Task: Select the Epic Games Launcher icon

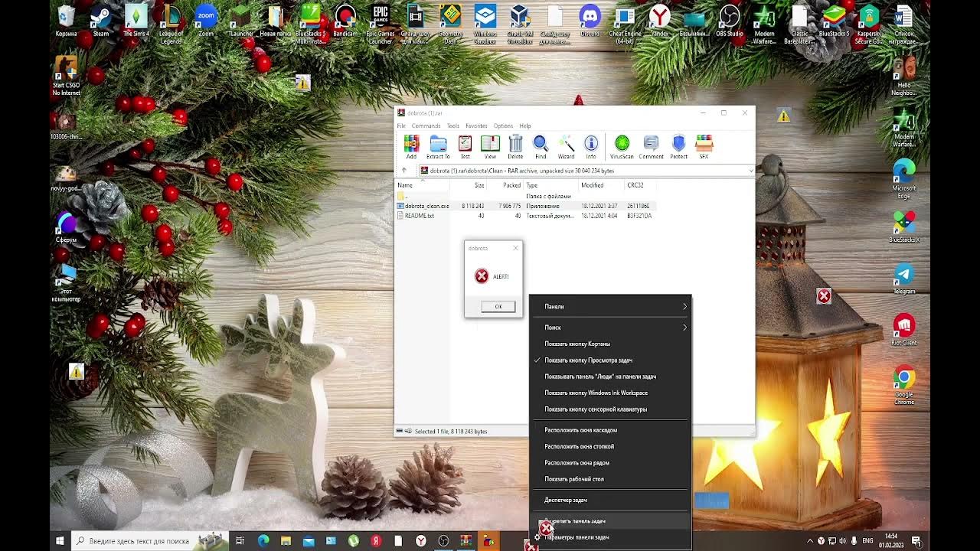Action: coord(380,23)
